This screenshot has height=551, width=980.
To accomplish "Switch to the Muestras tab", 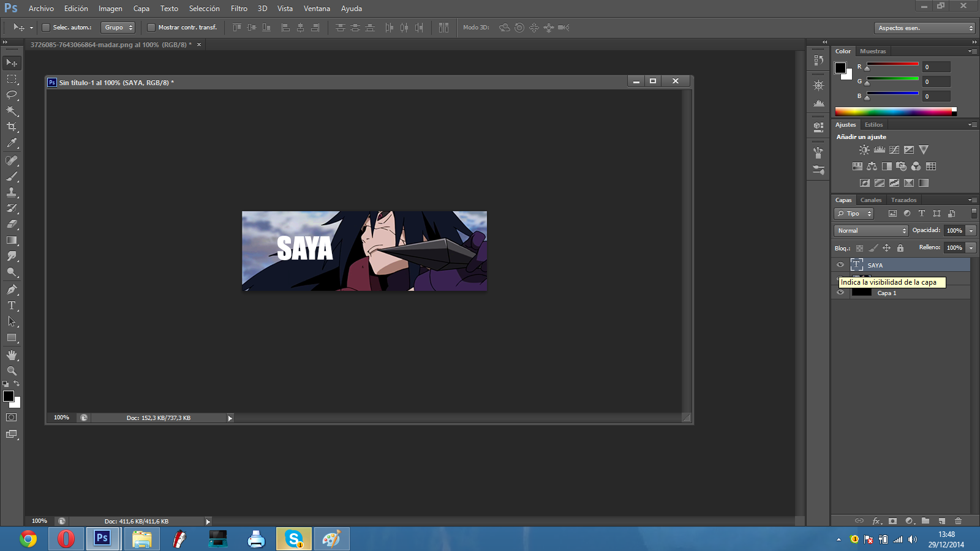I will coord(873,51).
